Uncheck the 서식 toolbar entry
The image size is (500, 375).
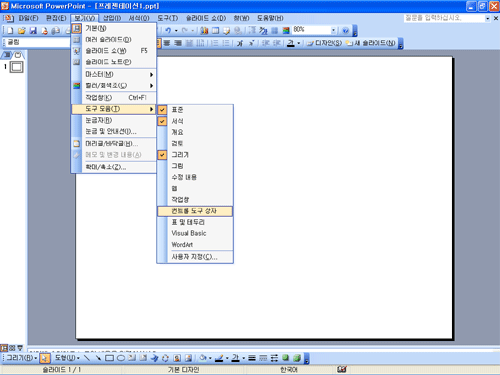[x=195, y=121]
